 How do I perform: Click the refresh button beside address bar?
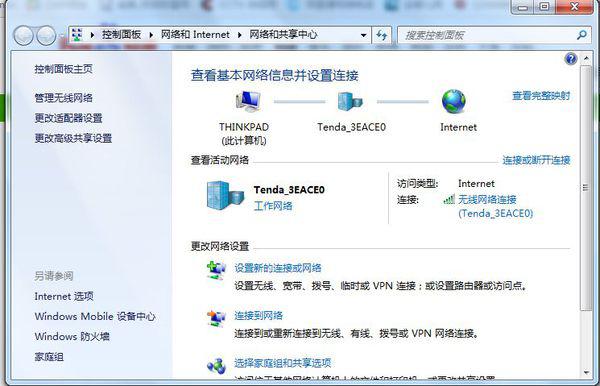coord(382,35)
